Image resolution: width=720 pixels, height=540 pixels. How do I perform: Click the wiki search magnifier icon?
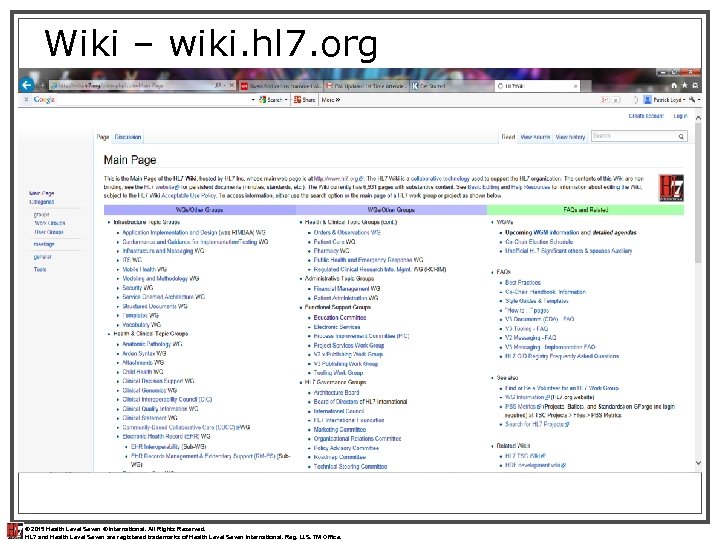tap(681, 136)
